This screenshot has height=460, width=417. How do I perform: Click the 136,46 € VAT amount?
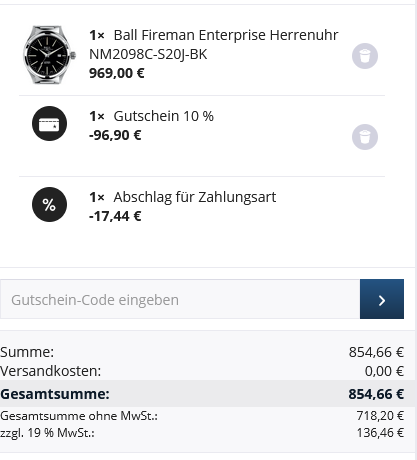(380, 433)
